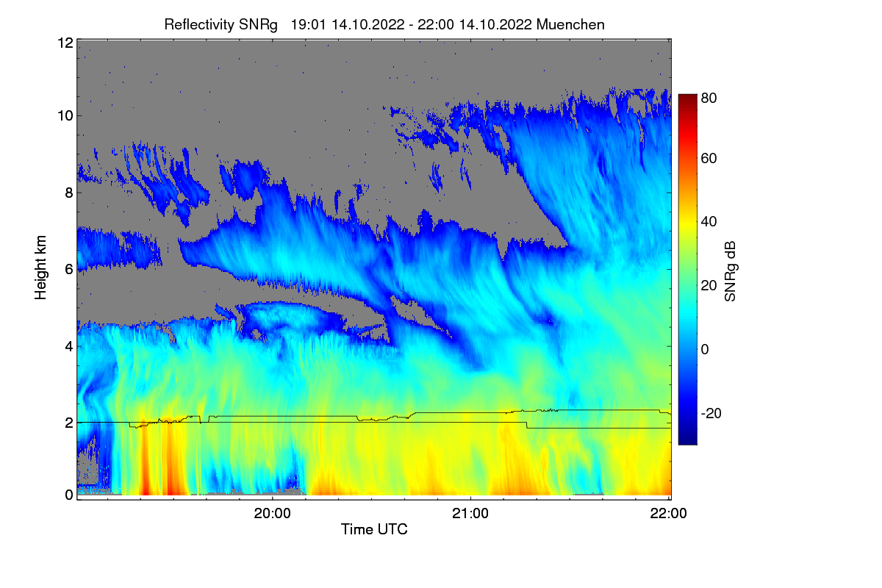Click the height axis label 0
The image size is (882, 588).
click(68, 495)
